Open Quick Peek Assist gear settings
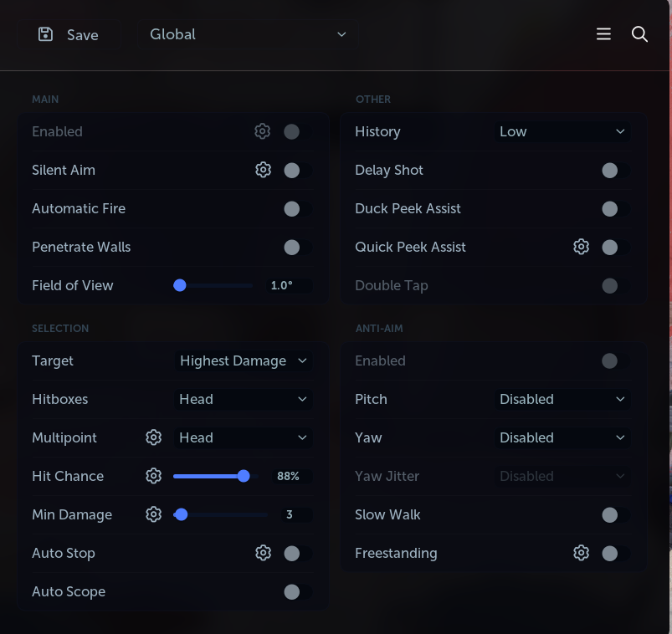This screenshot has width=672, height=634. pyautogui.click(x=581, y=247)
